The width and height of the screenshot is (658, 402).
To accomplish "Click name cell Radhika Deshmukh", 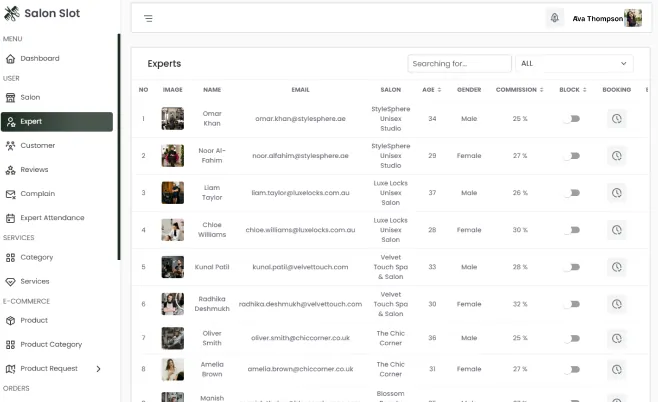I will (212, 304).
